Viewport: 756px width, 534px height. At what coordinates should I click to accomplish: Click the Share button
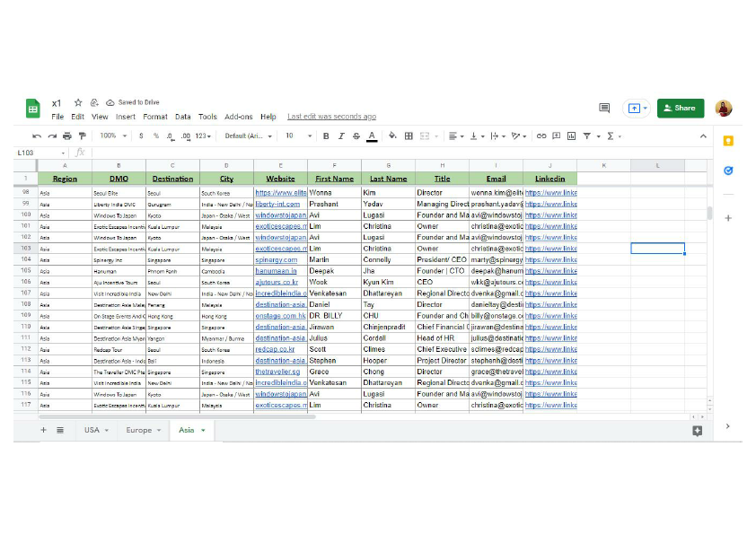point(680,108)
